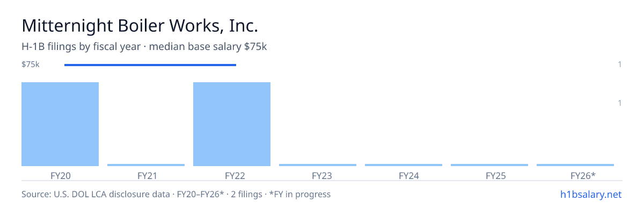Click the FY20 axis label
Image resolution: width=644 pixels, height=215 pixels.
point(60,175)
